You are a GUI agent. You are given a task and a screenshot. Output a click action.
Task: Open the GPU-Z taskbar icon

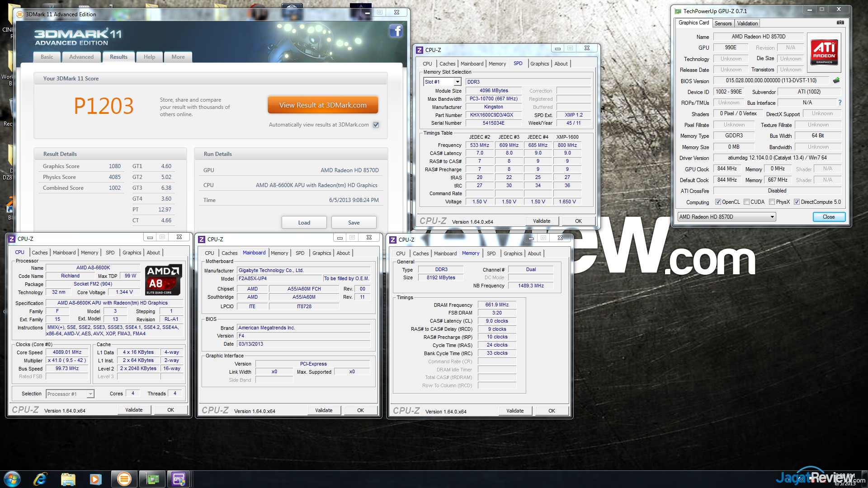[152, 479]
